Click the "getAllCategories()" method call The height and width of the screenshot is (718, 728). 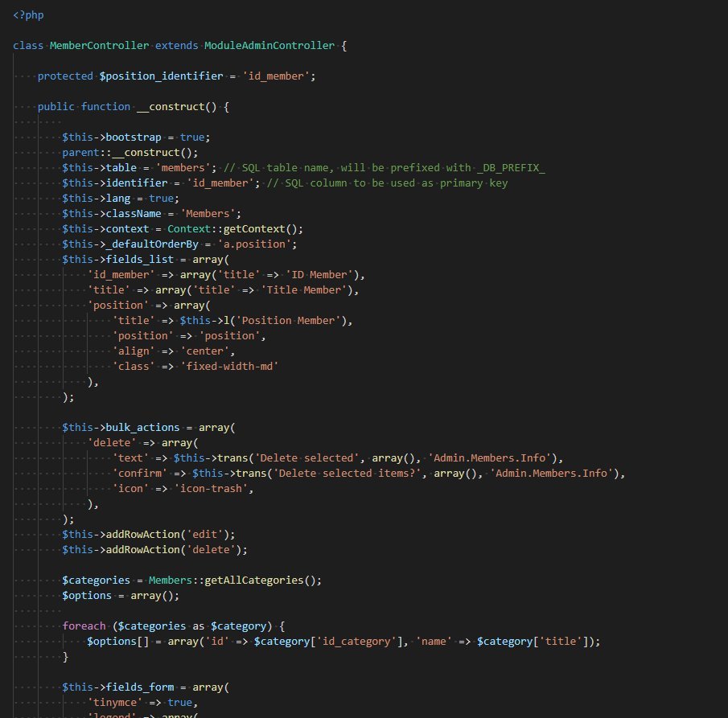coord(260,581)
